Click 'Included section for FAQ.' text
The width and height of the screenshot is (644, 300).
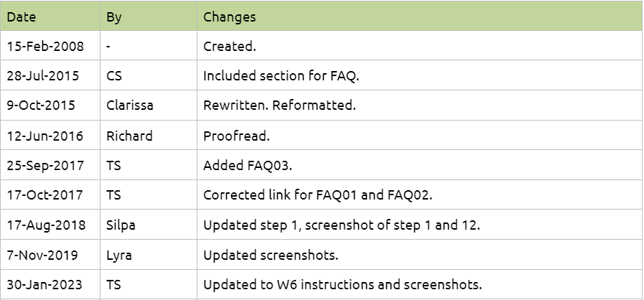tap(281, 76)
